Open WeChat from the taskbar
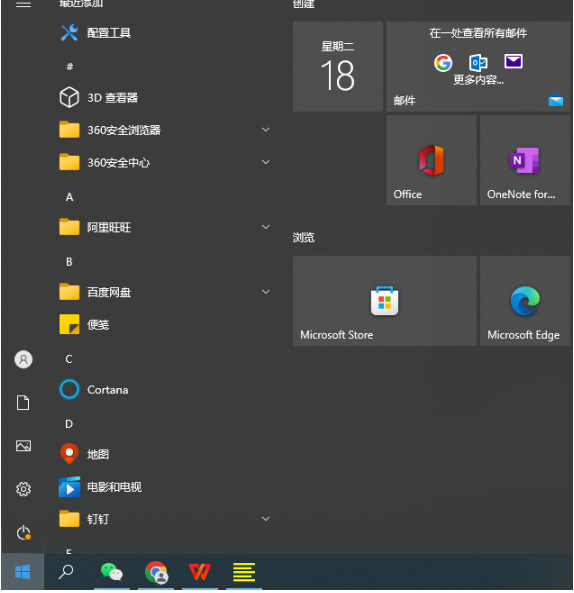The width and height of the screenshot is (574, 593). [x=112, y=572]
